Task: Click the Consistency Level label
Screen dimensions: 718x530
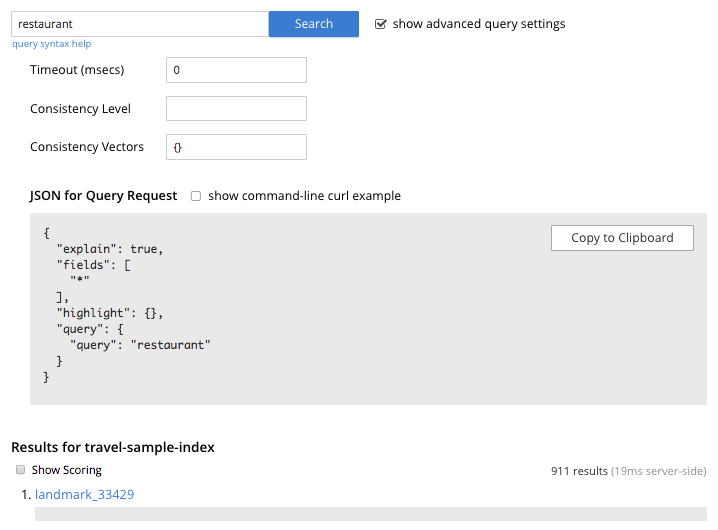Action: tap(80, 109)
